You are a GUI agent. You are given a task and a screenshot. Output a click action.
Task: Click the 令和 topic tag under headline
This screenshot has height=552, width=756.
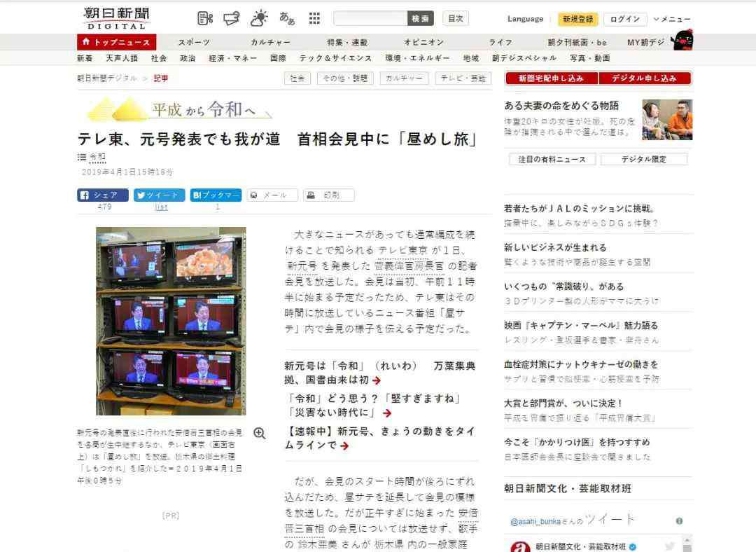pyautogui.click(x=98, y=157)
